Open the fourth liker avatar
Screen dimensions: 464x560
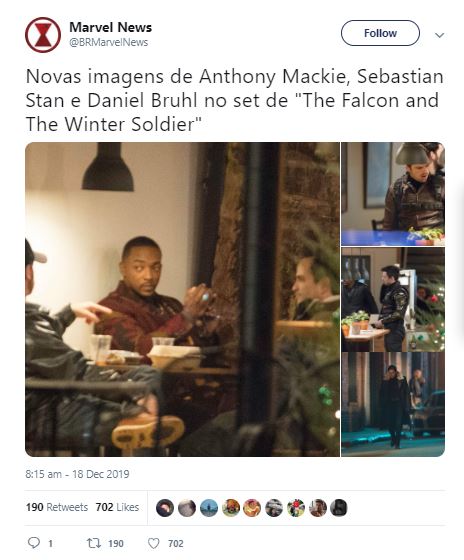click(231, 508)
